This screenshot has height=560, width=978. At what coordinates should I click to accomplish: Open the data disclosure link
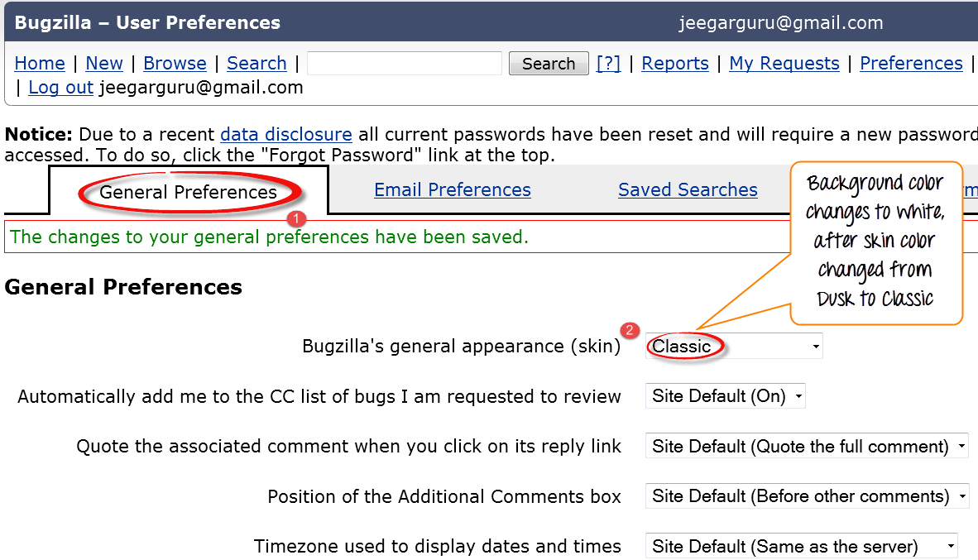pyautogui.click(x=286, y=134)
